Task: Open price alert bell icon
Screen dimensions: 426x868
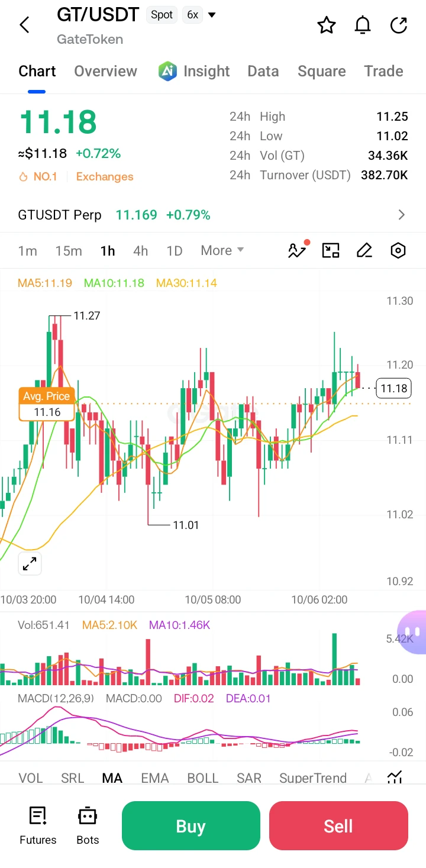Action: [x=363, y=25]
